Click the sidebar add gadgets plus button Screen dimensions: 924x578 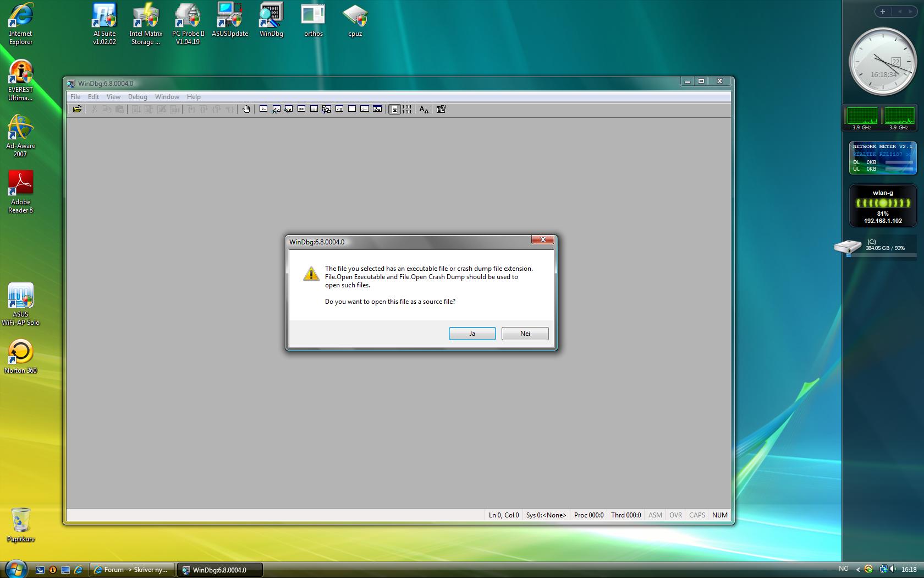882,12
